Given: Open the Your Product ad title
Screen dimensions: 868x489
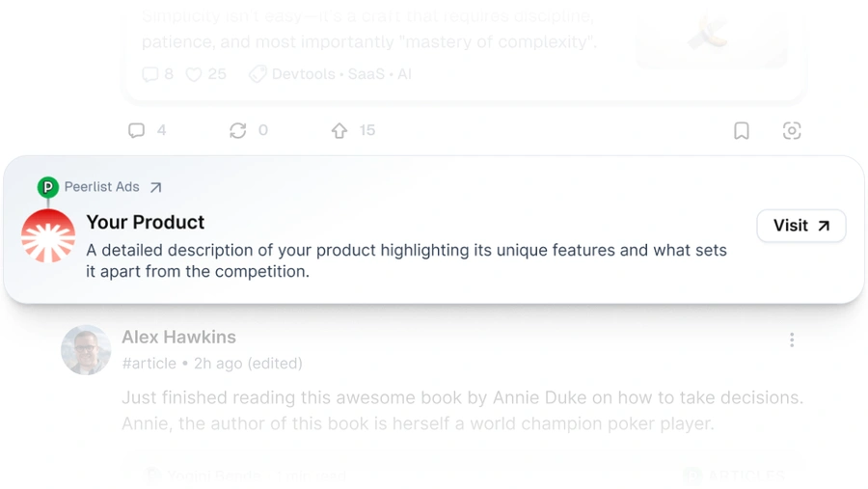Looking at the screenshot, I should [x=146, y=222].
